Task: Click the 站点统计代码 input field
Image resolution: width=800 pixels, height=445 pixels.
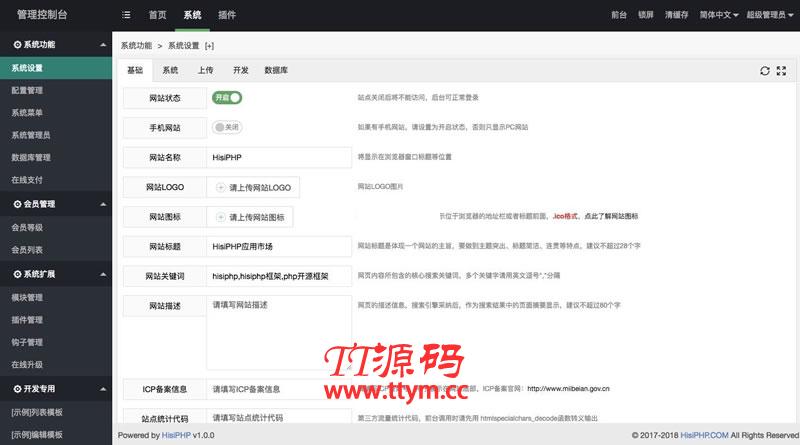Action: tap(279, 417)
